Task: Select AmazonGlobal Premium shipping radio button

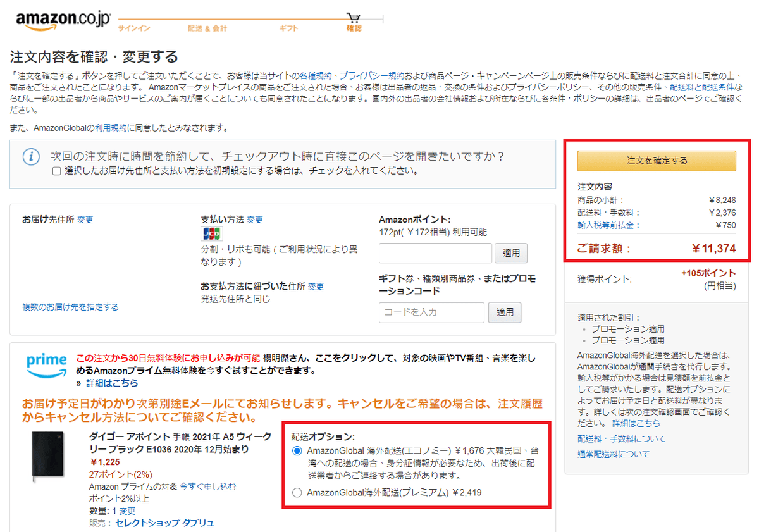Action: 297,492
